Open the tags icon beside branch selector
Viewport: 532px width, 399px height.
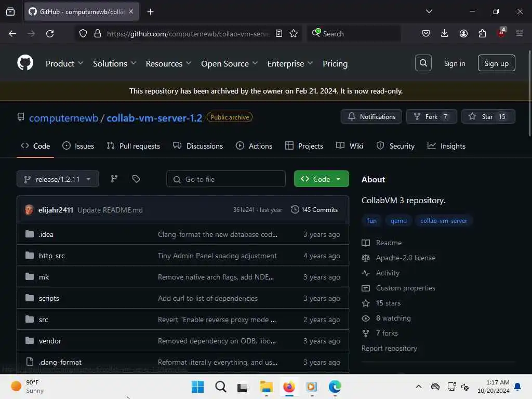[x=136, y=179]
